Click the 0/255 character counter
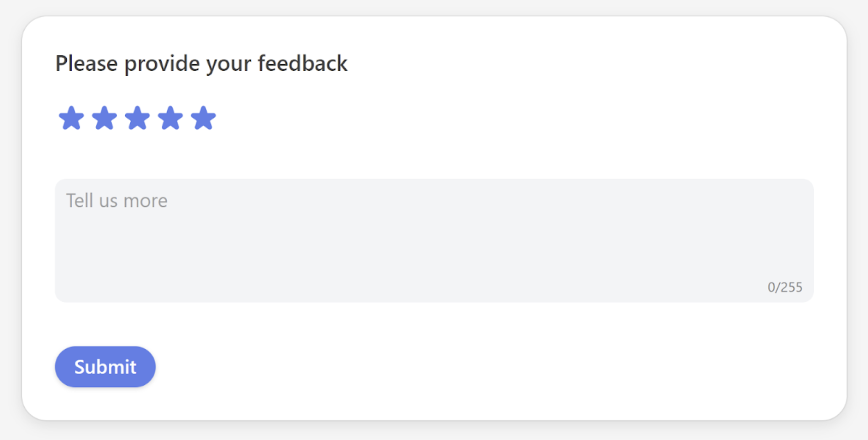The image size is (868, 440). pos(785,287)
